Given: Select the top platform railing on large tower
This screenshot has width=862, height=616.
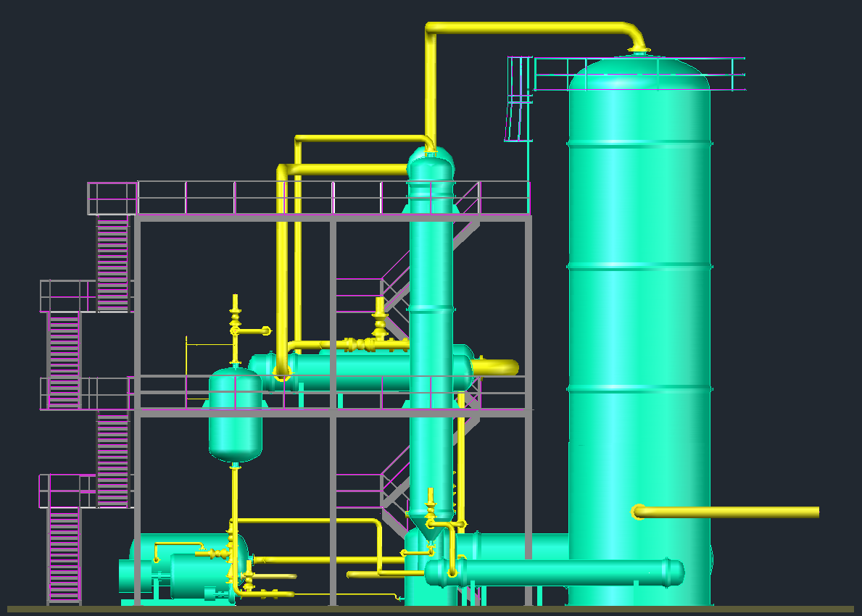Looking at the screenshot, I should point(639,74).
